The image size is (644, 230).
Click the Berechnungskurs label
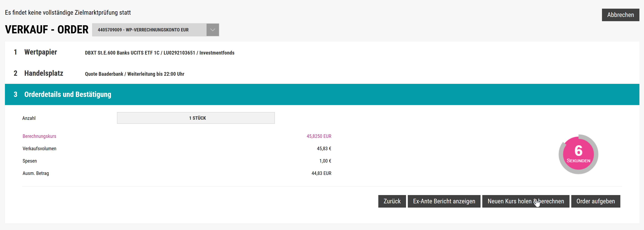39,136
